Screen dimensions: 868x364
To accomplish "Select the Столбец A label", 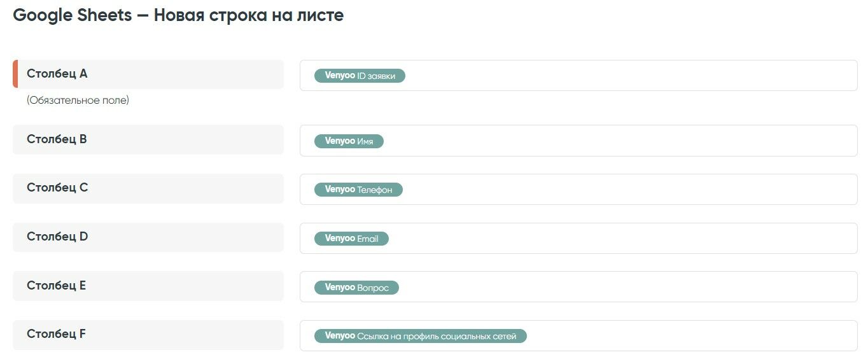I will point(57,74).
